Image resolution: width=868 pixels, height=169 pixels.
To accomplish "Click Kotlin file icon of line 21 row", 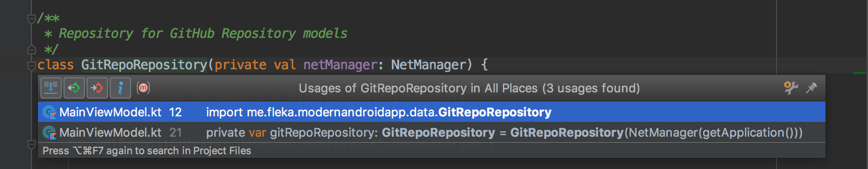I will 49,133.
